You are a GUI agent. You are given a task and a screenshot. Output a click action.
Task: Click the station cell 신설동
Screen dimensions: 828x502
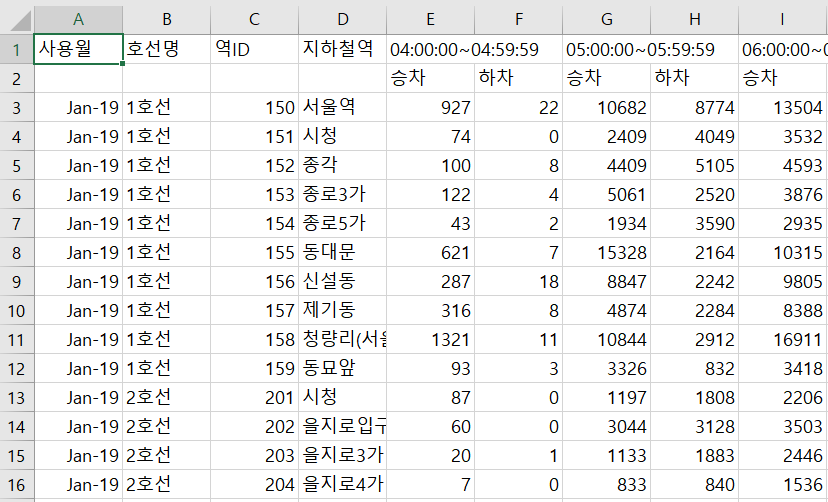(342, 282)
